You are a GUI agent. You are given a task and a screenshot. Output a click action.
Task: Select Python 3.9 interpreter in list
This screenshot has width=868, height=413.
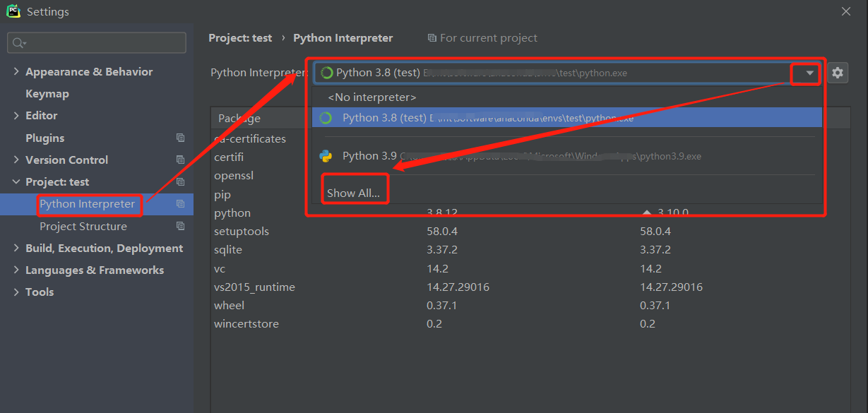tap(567, 156)
